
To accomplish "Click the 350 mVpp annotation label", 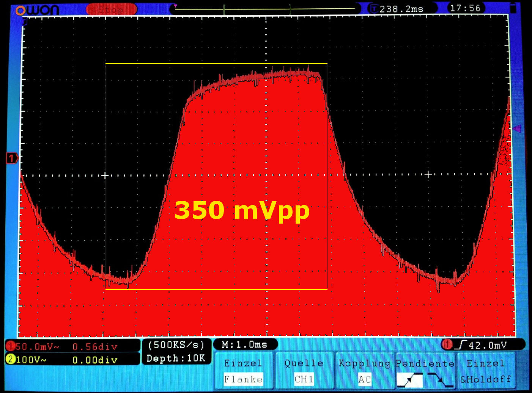I will pyautogui.click(x=242, y=210).
